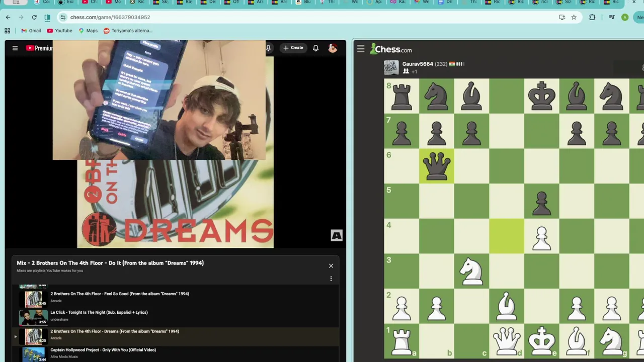
Task: Open Gaurav5664's player avatar
Action: 391,67
